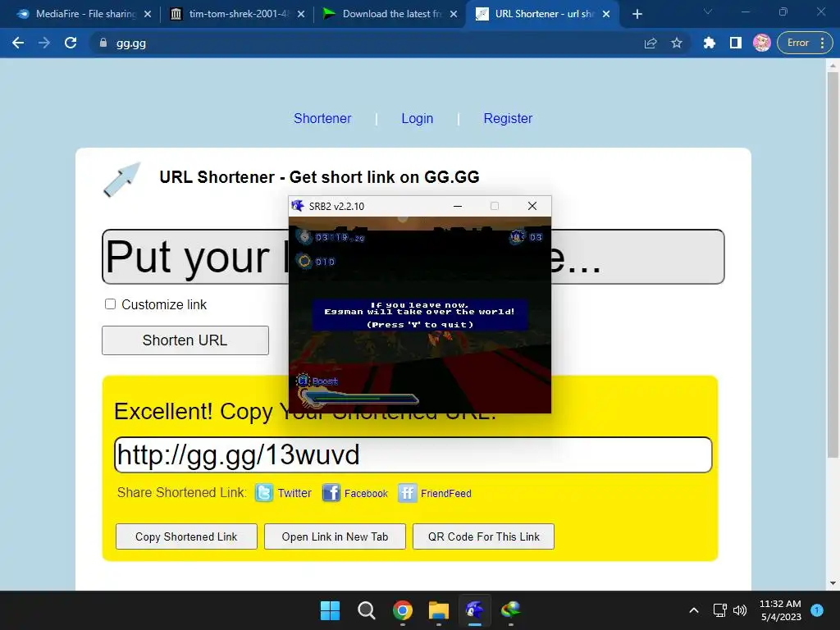The image size is (840, 630).
Task: Open the notification badge in the taskbar
Action: tap(817, 609)
